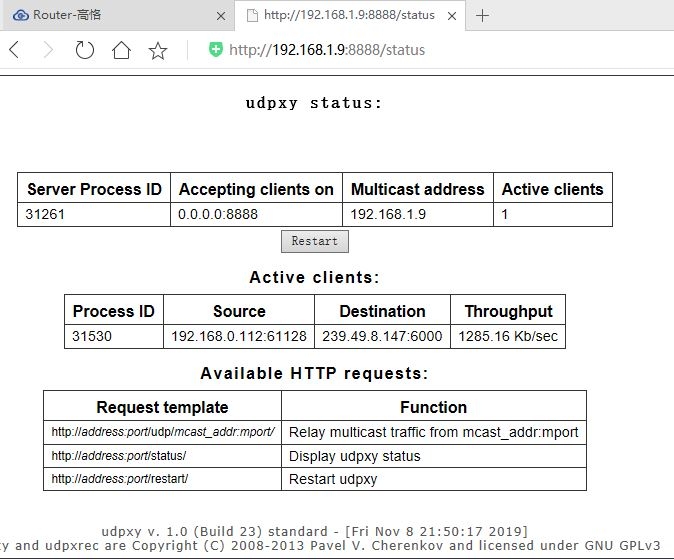Click the Active clients value 1

coord(505,214)
